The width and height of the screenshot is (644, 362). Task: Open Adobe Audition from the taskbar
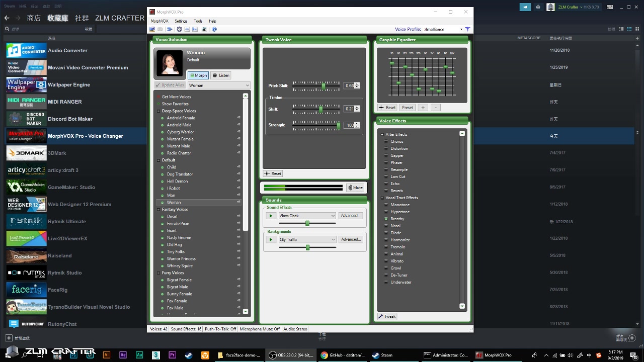[139, 355]
